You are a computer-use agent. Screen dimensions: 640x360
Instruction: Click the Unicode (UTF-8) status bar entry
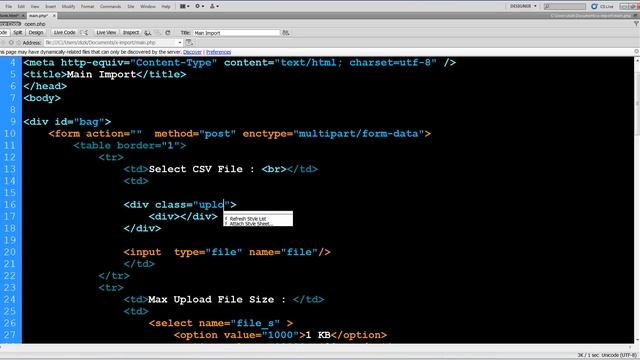click(619, 355)
